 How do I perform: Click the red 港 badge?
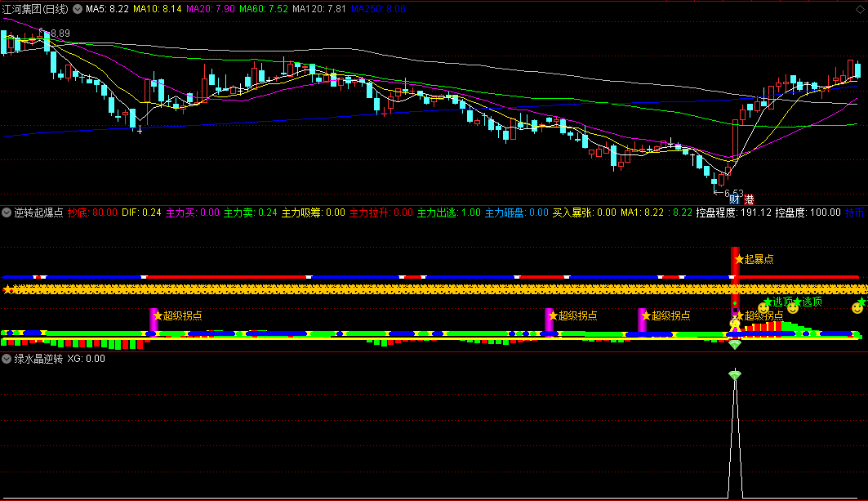[x=749, y=199]
